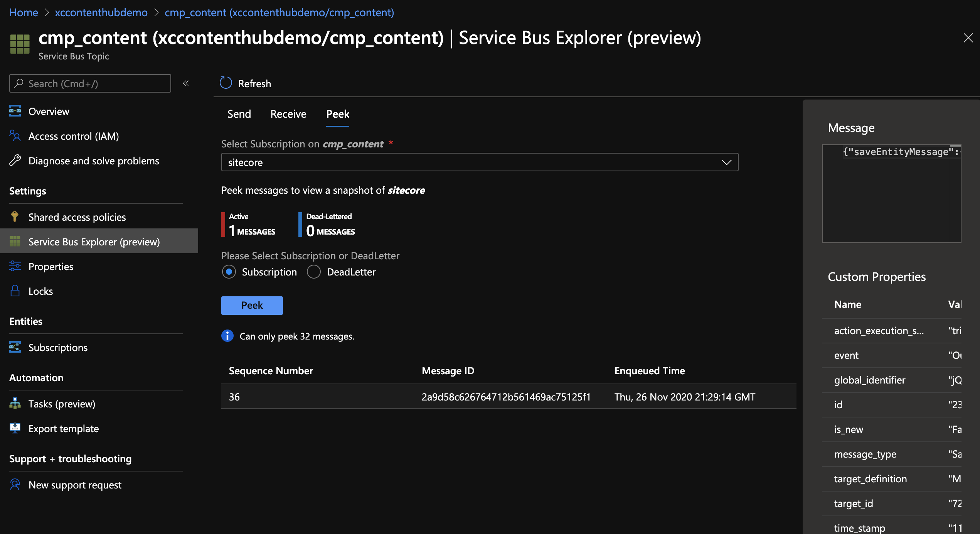Click the Message box vertical scrollbar
Viewport: 980px width, 534px height.
click(955, 194)
